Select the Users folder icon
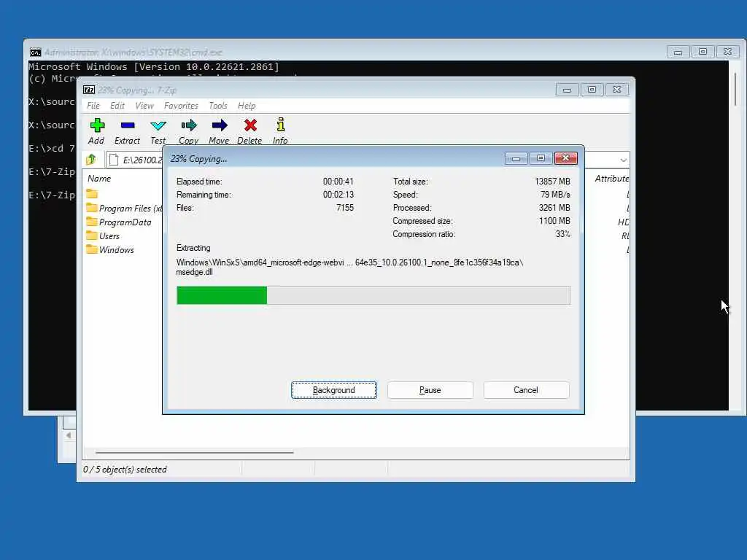 click(x=92, y=236)
